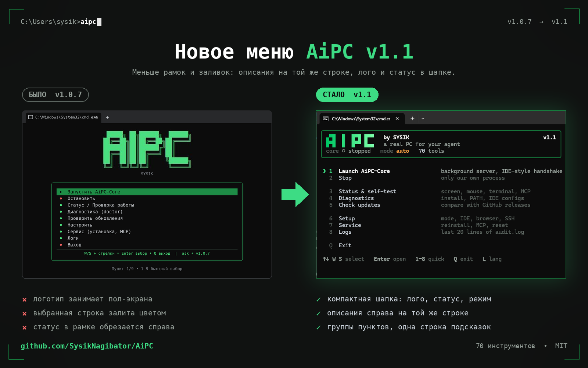Select Check updates entry
Image resolution: width=588 pixels, height=368 pixels.
pos(359,205)
